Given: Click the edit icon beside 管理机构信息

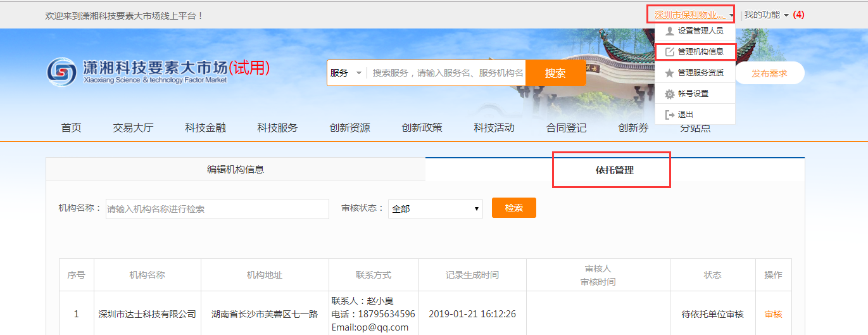Looking at the screenshot, I should coord(670,52).
